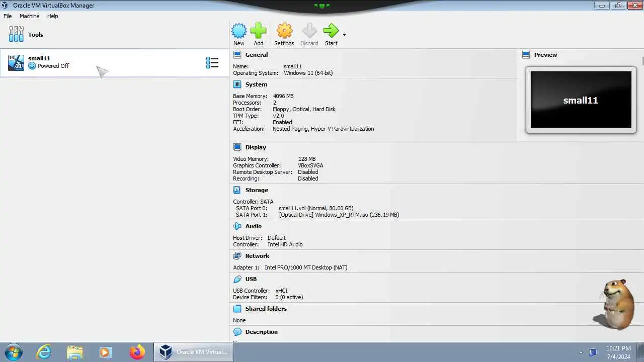Click the Windows 11 OS icon of small11

[16, 63]
